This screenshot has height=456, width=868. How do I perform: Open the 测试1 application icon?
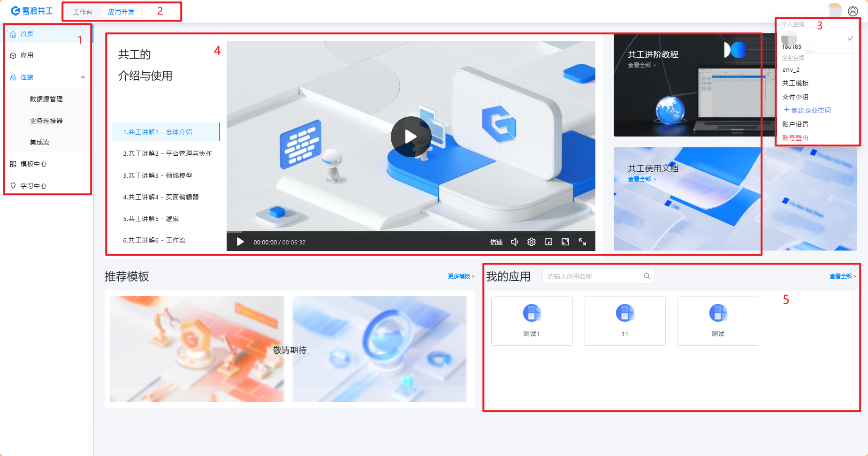pyautogui.click(x=532, y=313)
